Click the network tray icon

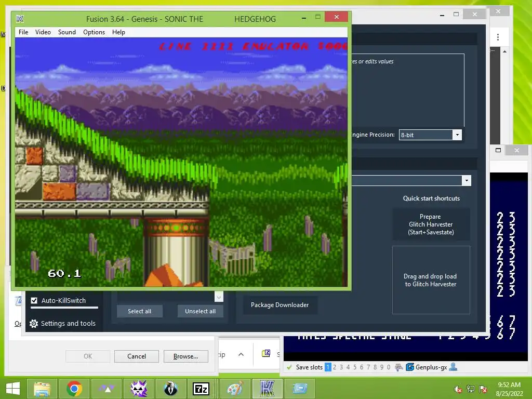pyautogui.click(x=471, y=389)
